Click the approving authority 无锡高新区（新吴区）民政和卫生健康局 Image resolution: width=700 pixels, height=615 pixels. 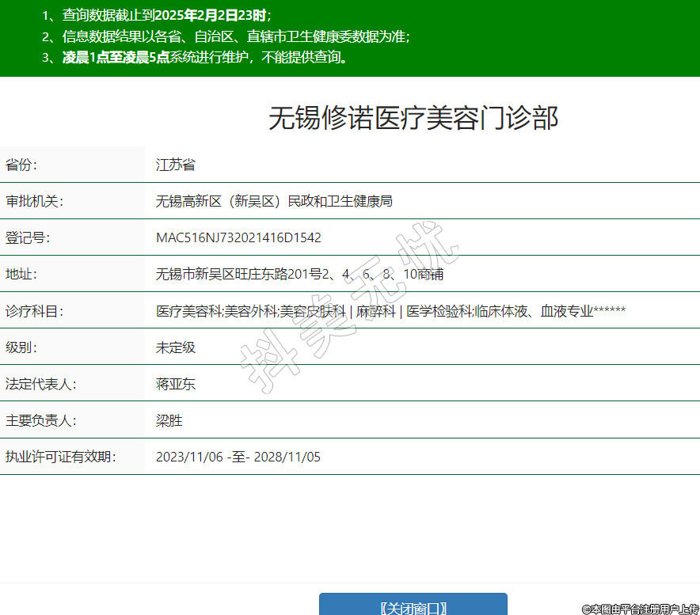click(274, 201)
